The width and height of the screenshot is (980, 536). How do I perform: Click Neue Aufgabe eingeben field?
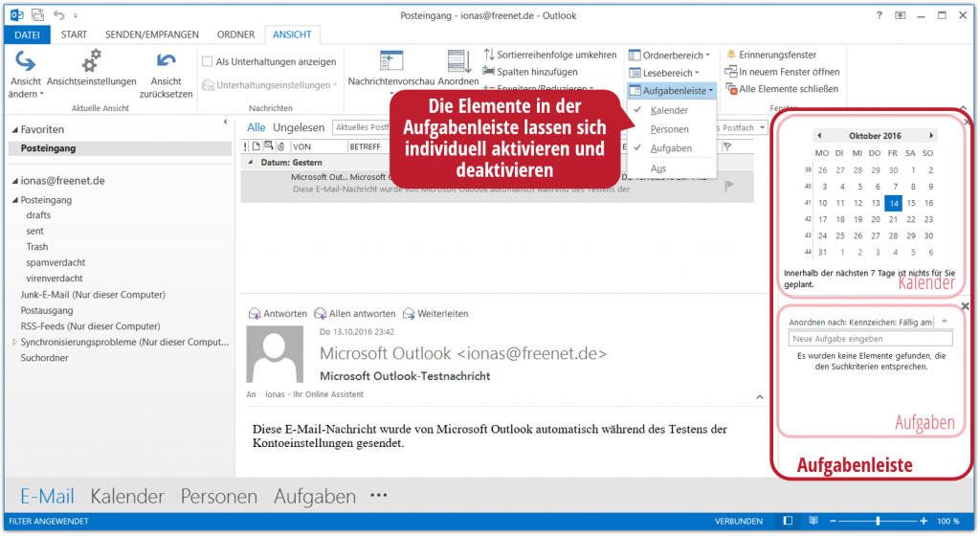[x=870, y=339]
